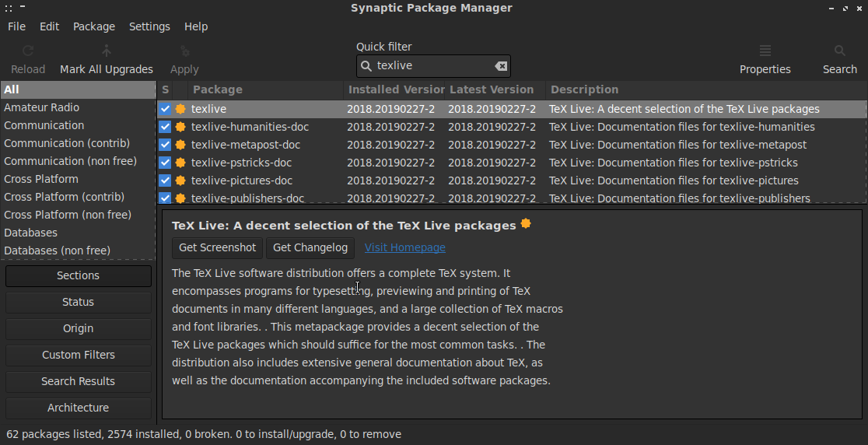Toggle the texlive-metapost-doc status checkbox
This screenshot has width=868, height=445.
click(165, 145)
